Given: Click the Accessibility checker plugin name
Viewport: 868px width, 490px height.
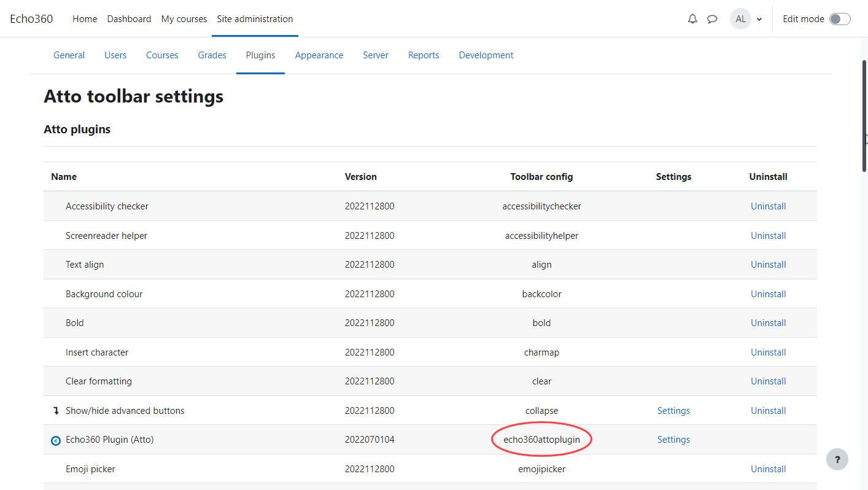Looking at the screenshot, I should coord(107,206).
